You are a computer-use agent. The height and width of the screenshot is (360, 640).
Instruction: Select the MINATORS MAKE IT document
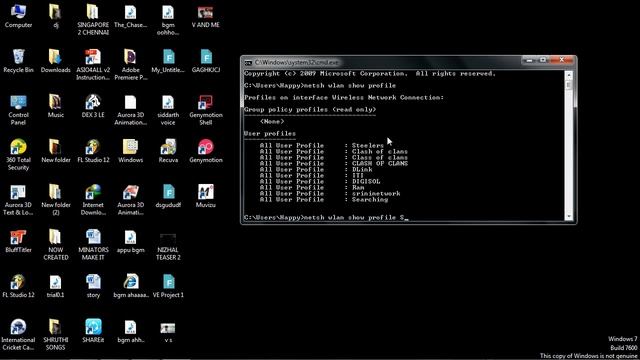(x=93, y=244)
